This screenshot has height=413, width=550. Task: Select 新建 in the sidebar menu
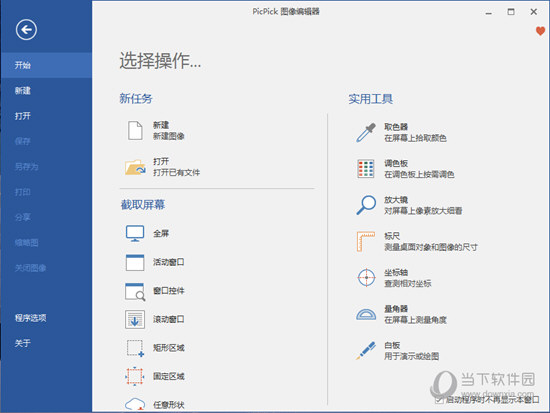(x=46, y=91)
